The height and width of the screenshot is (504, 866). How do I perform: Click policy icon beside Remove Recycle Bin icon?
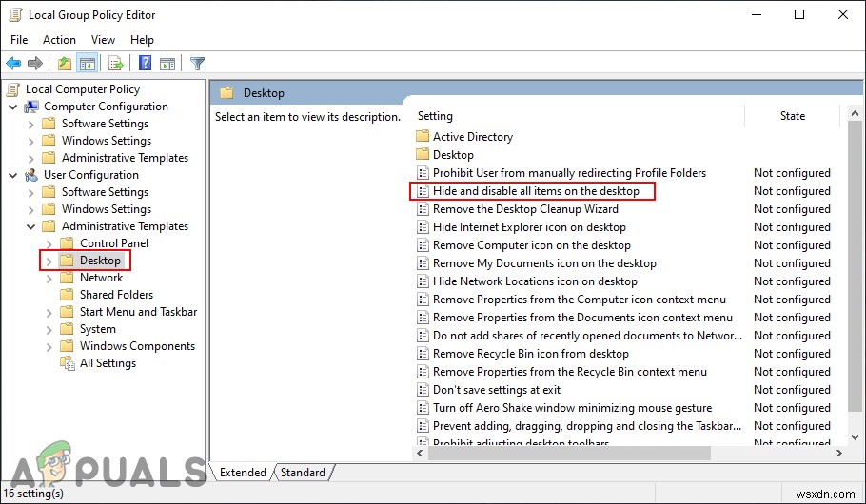[423, 354]
